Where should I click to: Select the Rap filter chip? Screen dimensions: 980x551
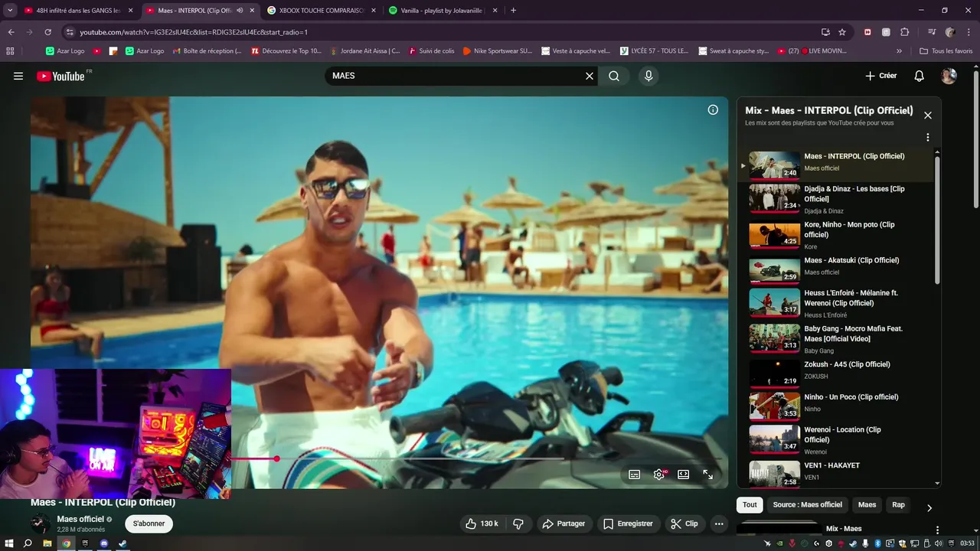pos(899,504)
